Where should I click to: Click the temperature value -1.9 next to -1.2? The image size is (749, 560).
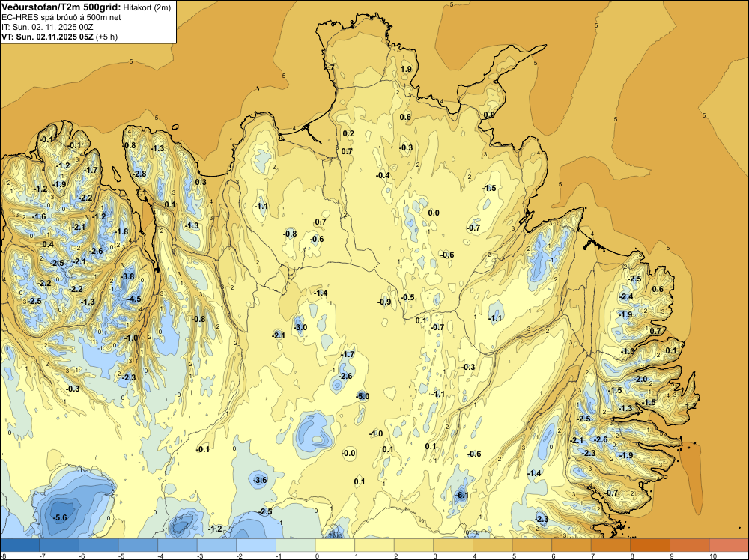tap(59, 184)
